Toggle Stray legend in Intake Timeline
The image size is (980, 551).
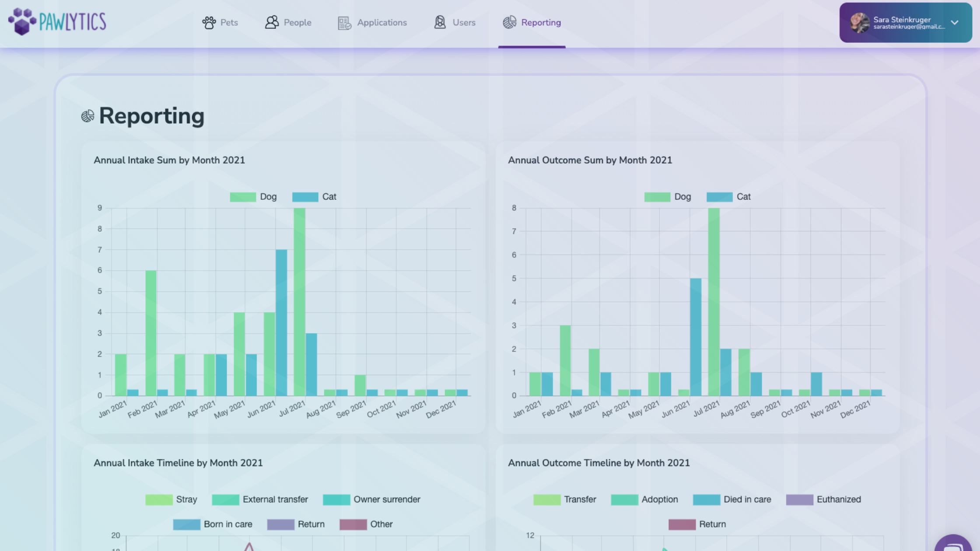click(x=171, y=499)
